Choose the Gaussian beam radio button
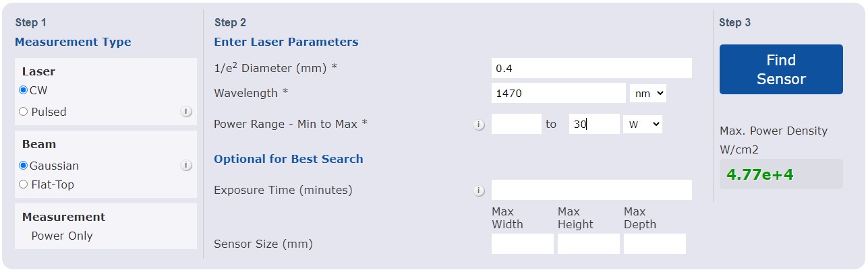 pyautogui.click(x=24, y=165)
